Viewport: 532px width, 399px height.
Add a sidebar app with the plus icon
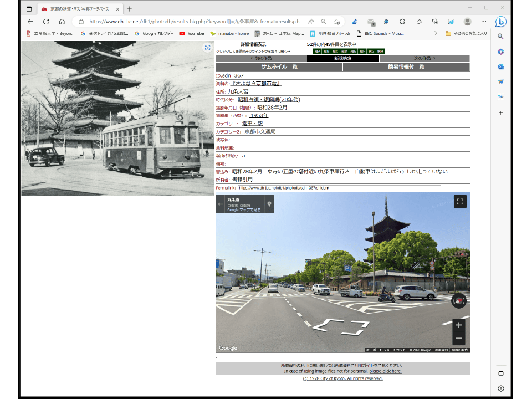pos(500,112)
